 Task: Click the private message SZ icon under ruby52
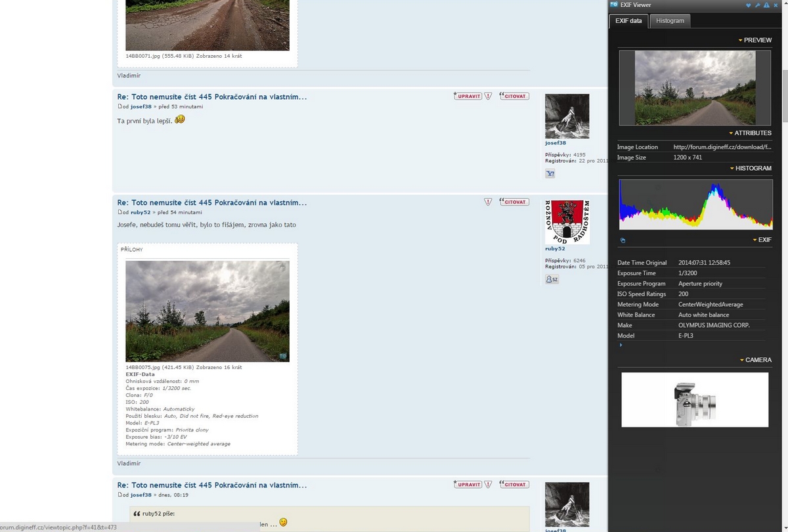[552, 279]
